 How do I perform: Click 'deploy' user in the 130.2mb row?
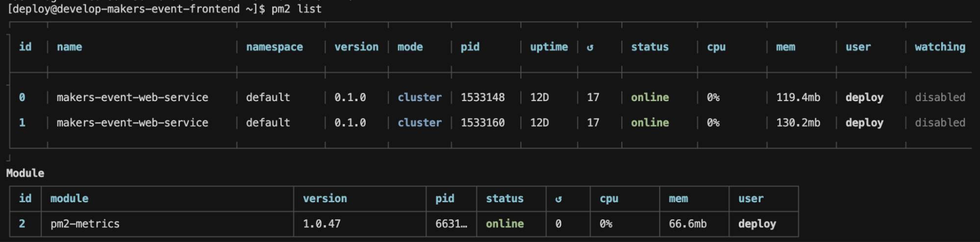[864, 123]
